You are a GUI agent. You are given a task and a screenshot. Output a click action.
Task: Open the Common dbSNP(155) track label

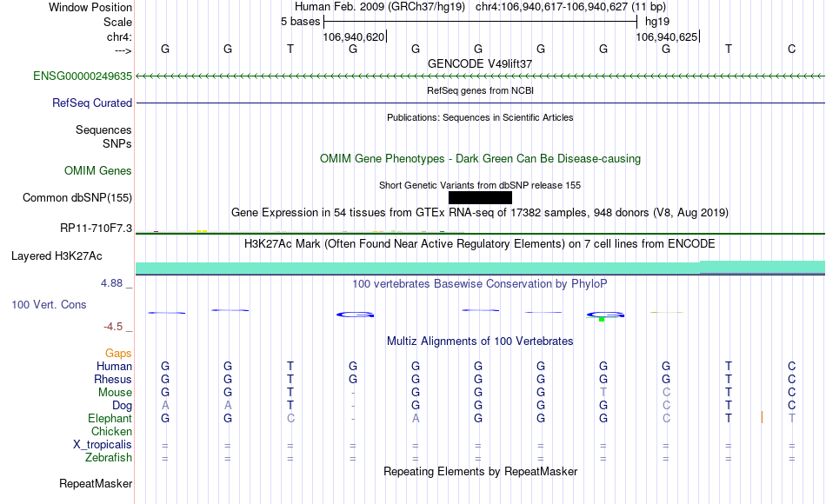pos(77,197)
